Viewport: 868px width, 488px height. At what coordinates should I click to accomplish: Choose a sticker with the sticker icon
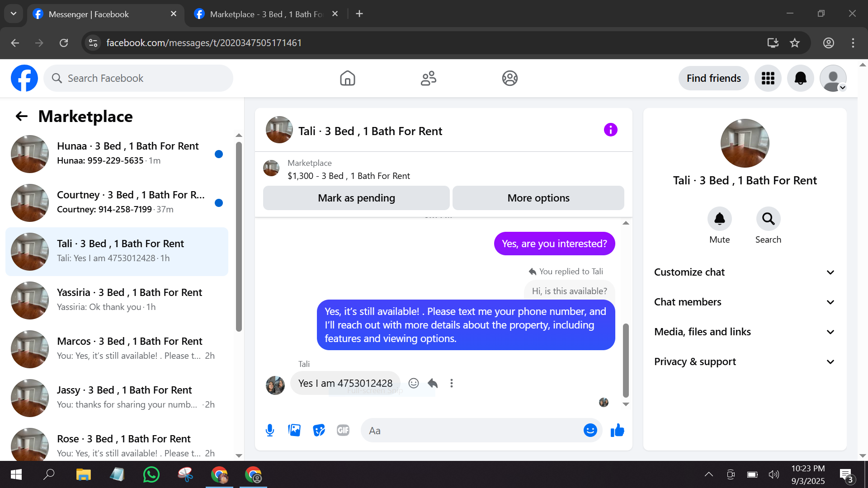point(319,431)
